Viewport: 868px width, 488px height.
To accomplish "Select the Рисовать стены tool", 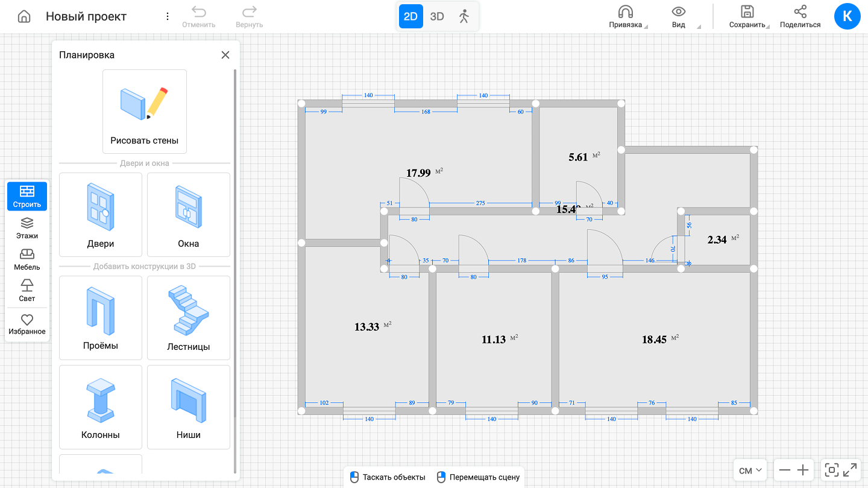I will click(x=145, y=112).
